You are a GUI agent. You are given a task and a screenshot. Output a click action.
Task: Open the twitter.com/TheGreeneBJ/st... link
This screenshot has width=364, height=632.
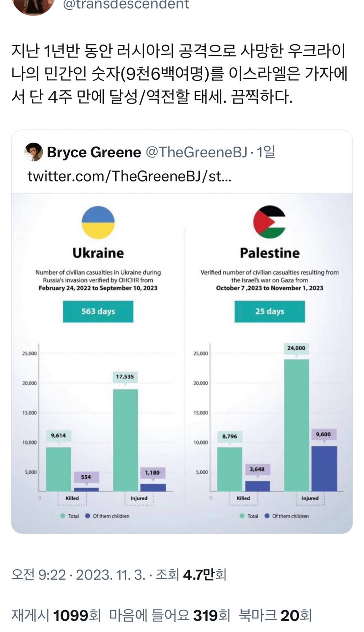click(x=129, y=176)
